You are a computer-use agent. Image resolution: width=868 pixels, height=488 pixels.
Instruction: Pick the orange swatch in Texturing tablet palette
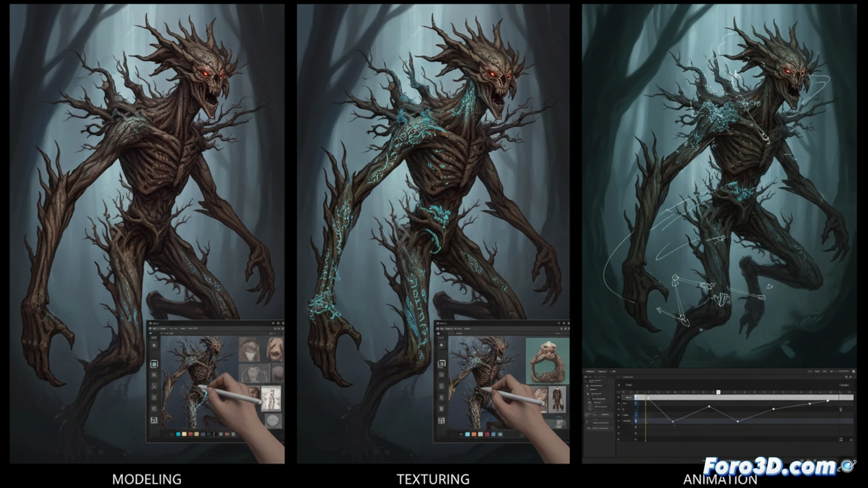coord(474,434)
